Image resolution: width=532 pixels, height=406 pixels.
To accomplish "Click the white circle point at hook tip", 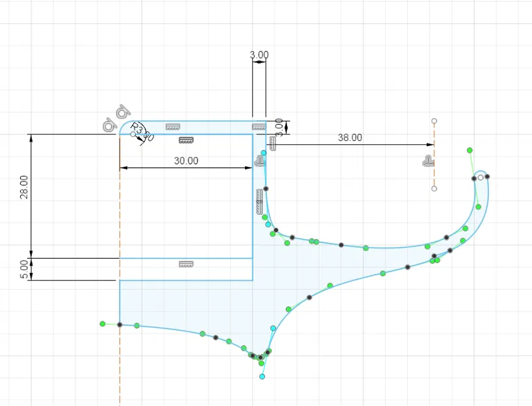I will (x=481, y=177).
